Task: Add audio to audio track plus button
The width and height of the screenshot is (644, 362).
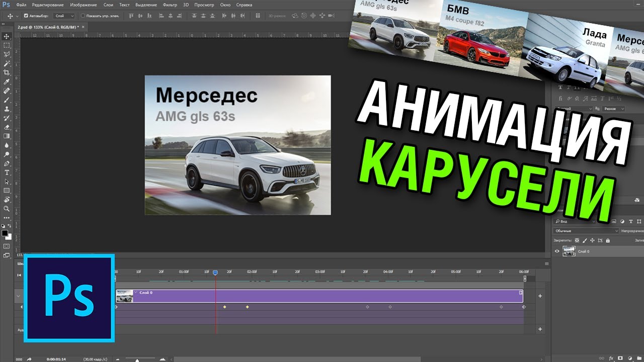Action: click(x=540, y=329)
